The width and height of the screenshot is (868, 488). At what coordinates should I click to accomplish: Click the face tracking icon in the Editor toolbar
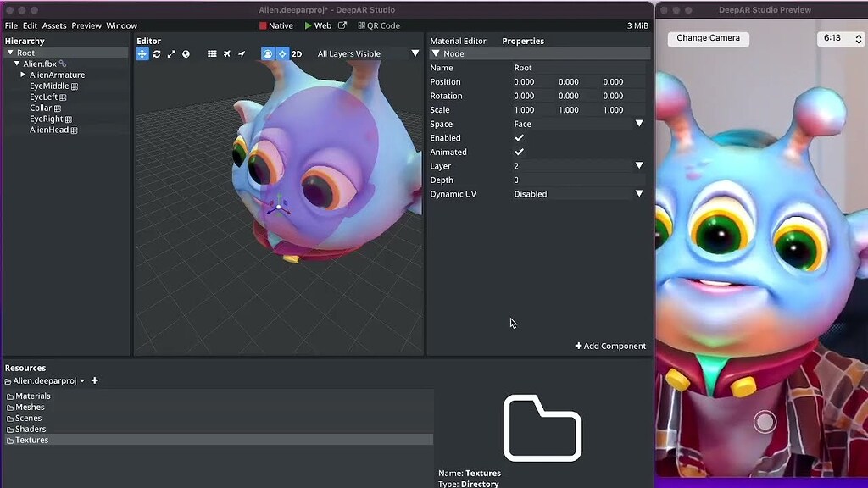point(269,53)
